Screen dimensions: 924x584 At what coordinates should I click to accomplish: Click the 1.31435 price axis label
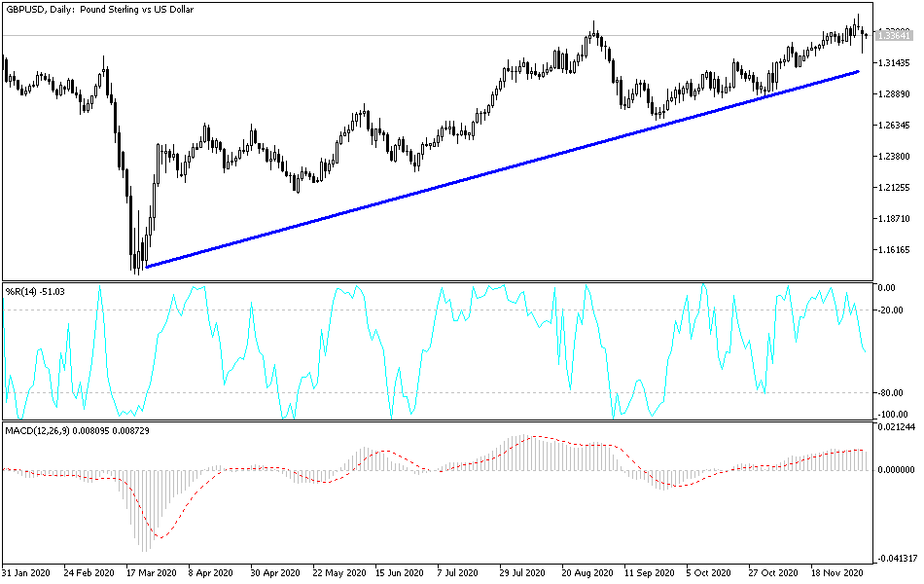pyautogui.click(x=894, y=63)
